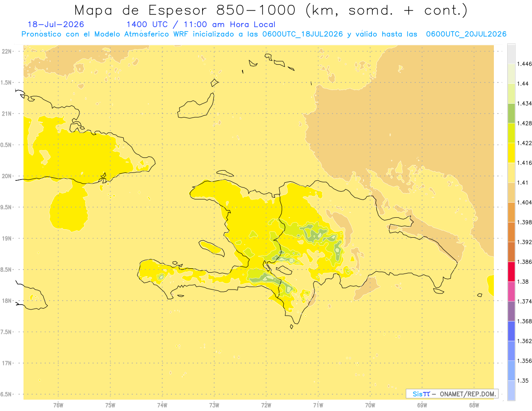Screen dimensions: 532x411
Task: Select the '20N' latitude label
Action: [8, 176]
